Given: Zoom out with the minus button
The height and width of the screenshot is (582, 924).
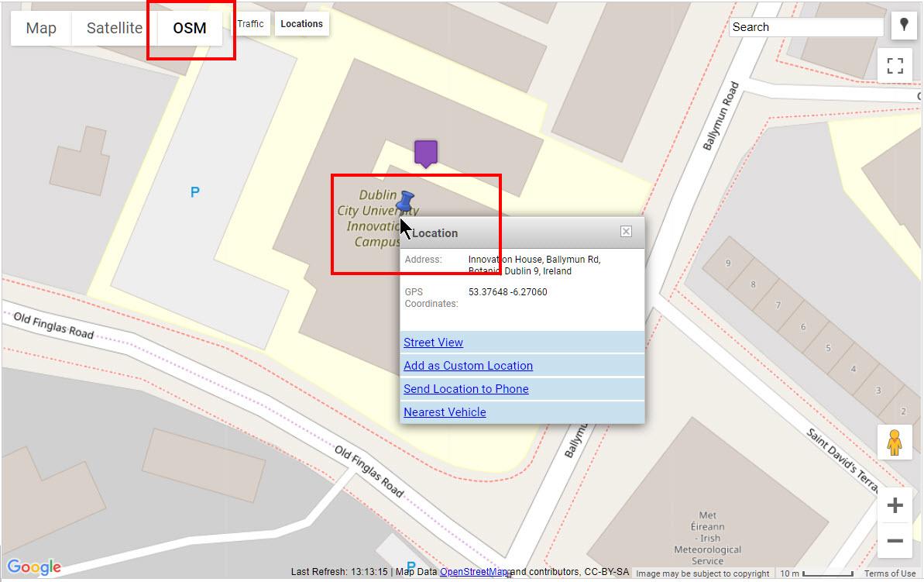Looking at the screenshot, I should click(895, 541).
